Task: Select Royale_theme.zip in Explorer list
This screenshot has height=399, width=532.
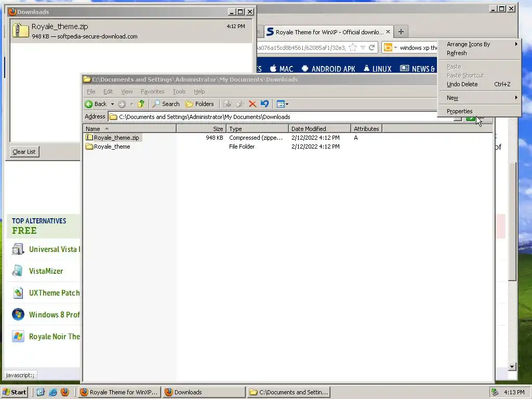Action: click(x=116, y=138)
